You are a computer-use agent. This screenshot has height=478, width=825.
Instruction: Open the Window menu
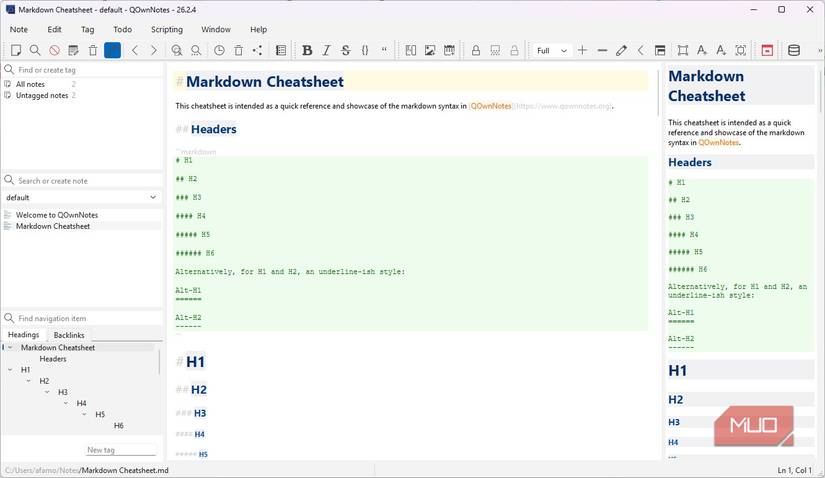(x=216, y=29)
